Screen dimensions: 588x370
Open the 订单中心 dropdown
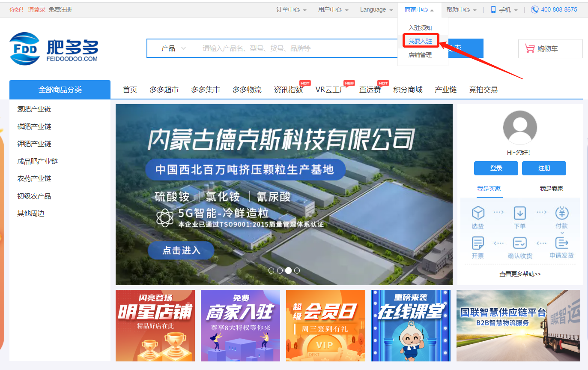pyautogui.click(x=291, y=9)
